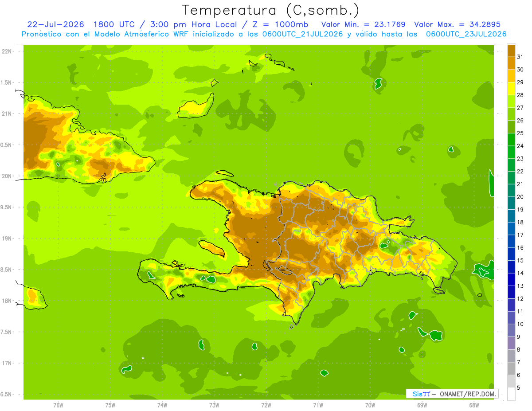Click "Valor Max. = 34.2895" text

pos(457,24)
